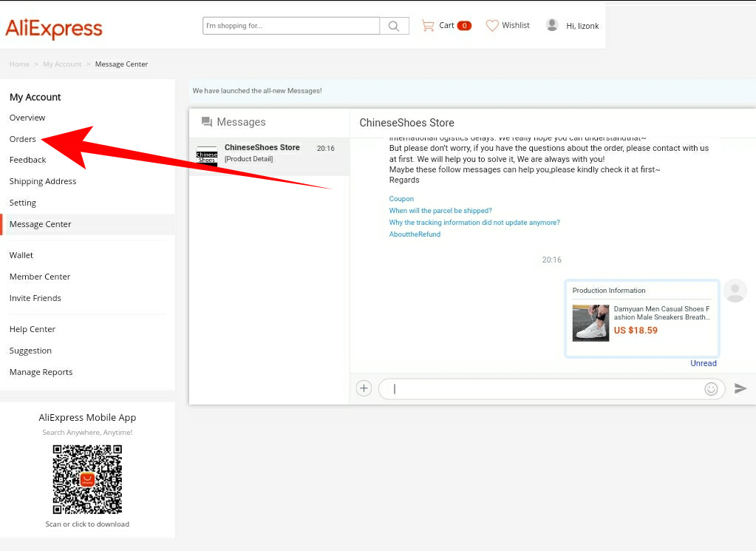Open Wallet from sidebar
756x551 pixels.
[x=21, y=255]
